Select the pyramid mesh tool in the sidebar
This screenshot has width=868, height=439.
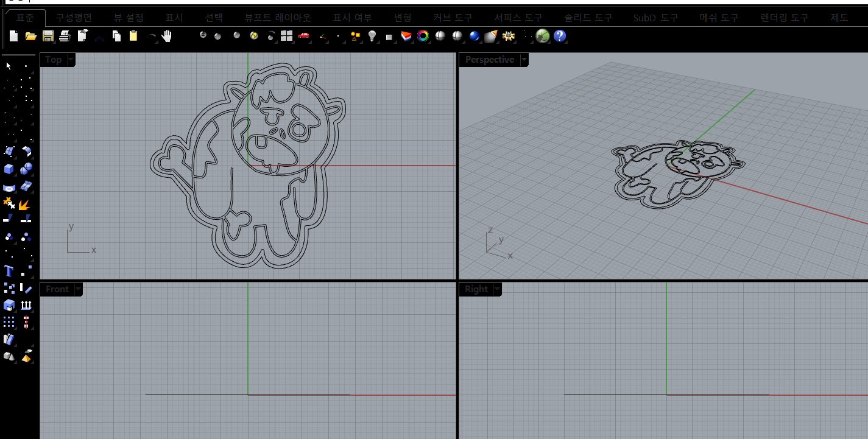26,356
